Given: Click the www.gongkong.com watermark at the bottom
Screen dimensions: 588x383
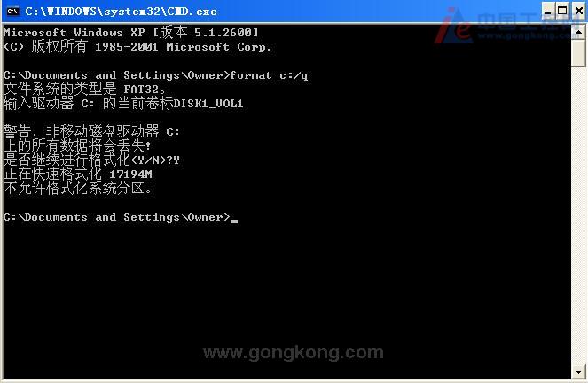Looking at the screenshot, I should tap(293, 353).
